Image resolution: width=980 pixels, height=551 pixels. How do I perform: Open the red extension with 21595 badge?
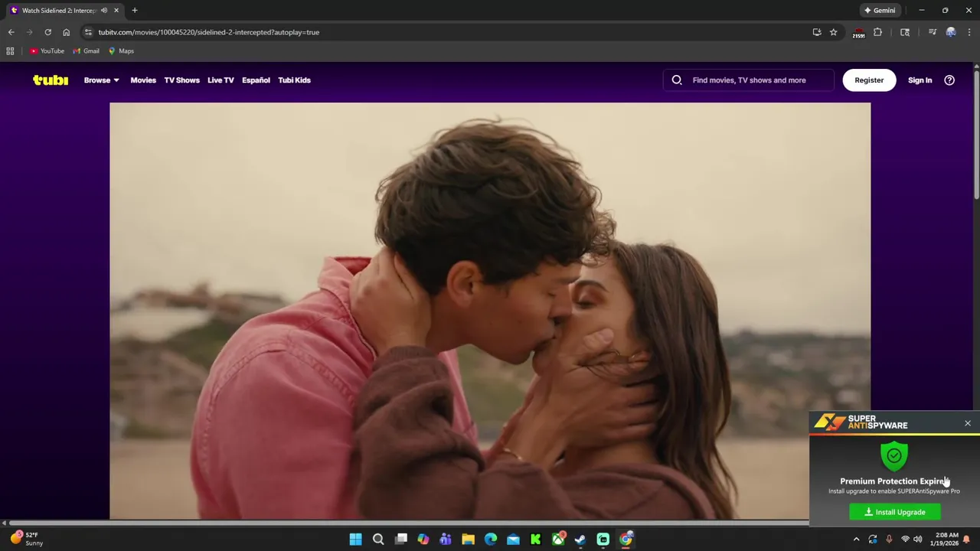click(859, 33)
